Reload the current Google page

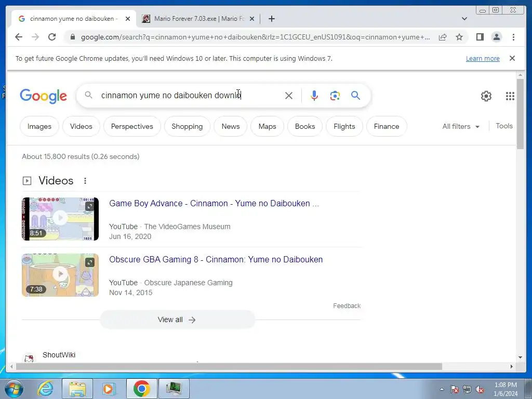click(x=52, y=37)
